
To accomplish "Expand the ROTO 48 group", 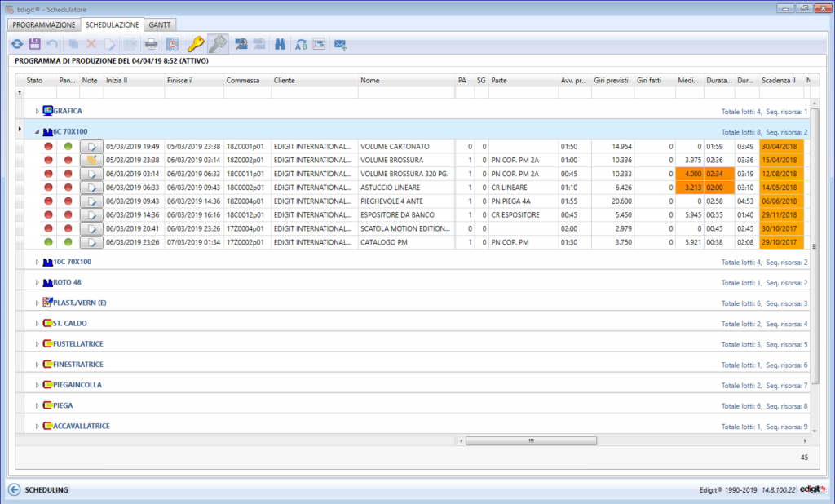I will [36, 282].
